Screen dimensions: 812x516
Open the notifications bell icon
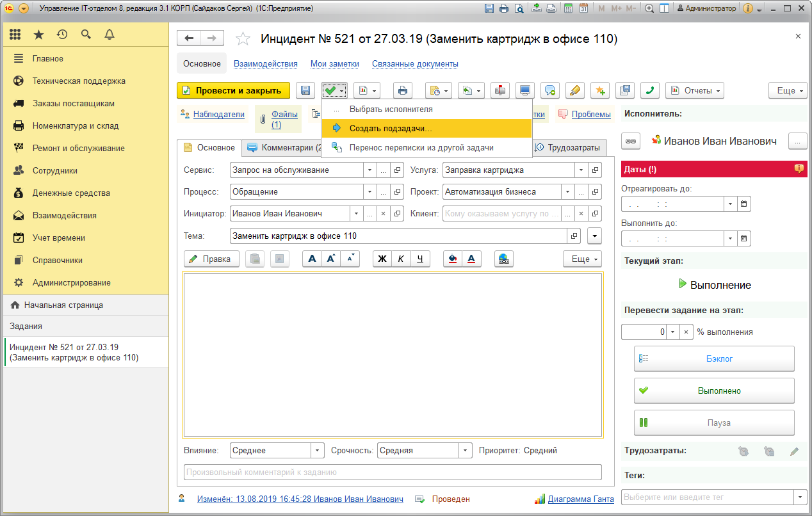[x=110, y=35]
